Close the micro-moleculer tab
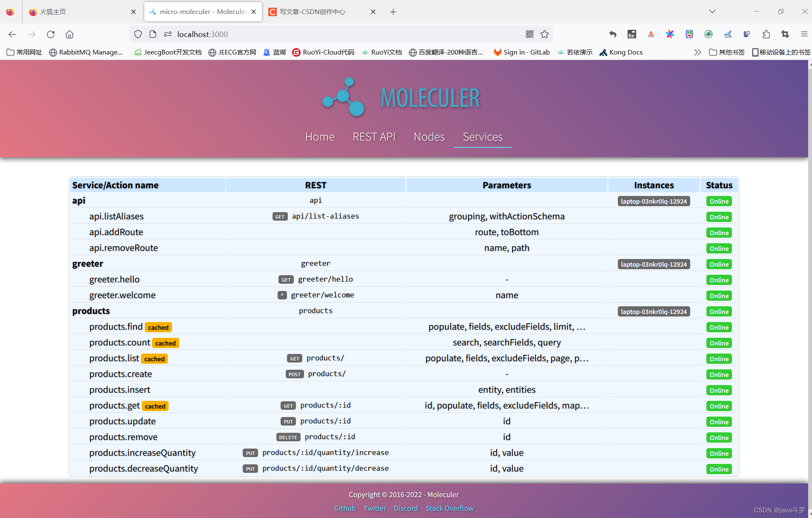 tap(254, 12)
